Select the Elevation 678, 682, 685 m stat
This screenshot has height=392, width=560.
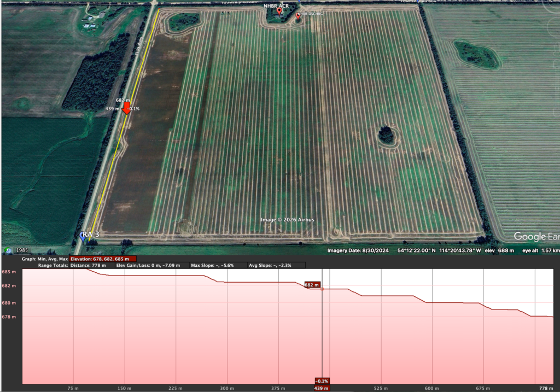(x=103, y=259)
